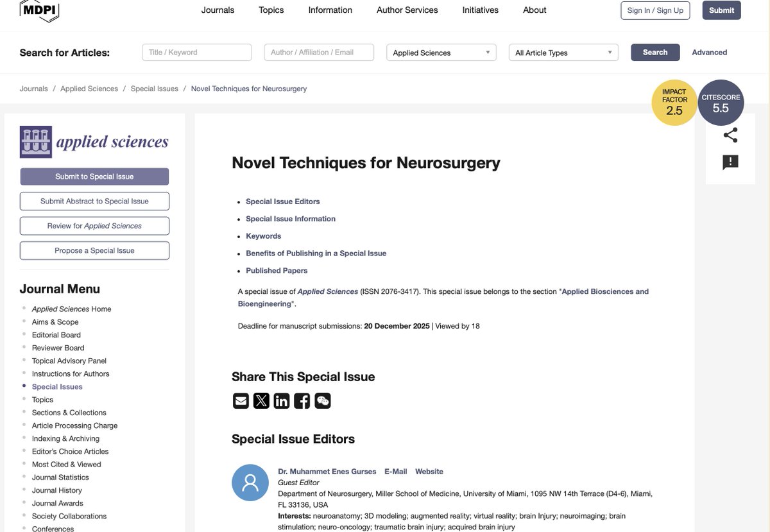Image resolution: width=770 pixels, height=532 pixels.
Task: Focus the Author / Affiliation / Email field
Action: point(319,53)
